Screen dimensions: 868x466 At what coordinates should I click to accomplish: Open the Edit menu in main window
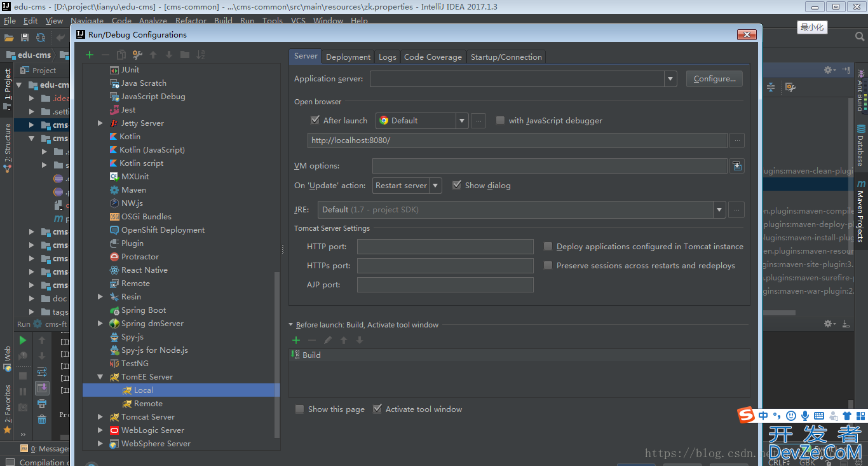[x=31, y=21]
